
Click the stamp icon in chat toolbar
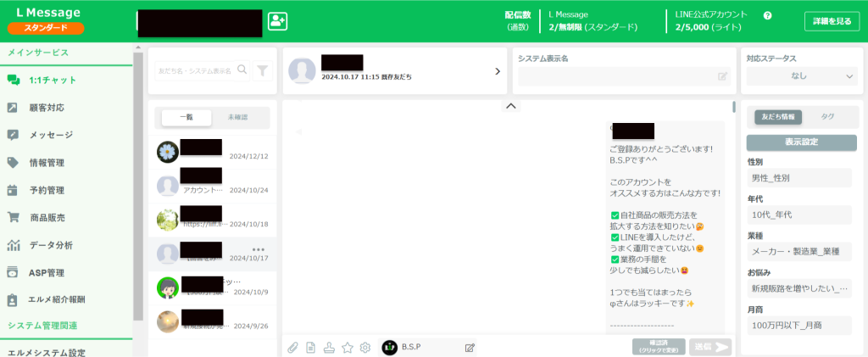329,347
